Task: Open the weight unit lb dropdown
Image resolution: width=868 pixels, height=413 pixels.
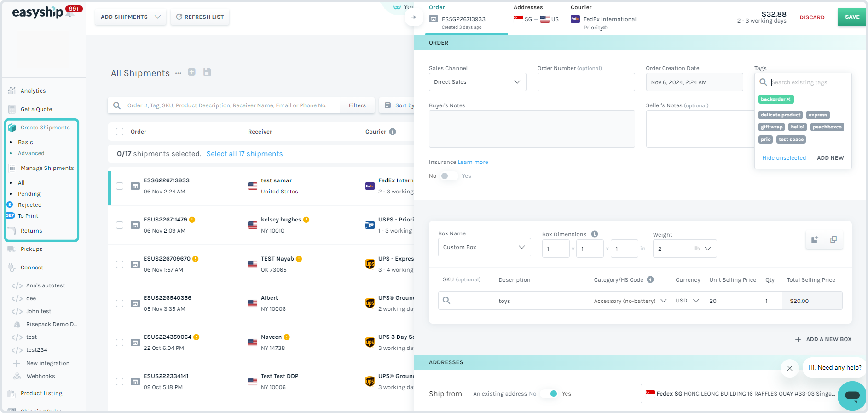Action: click(702, 249)
